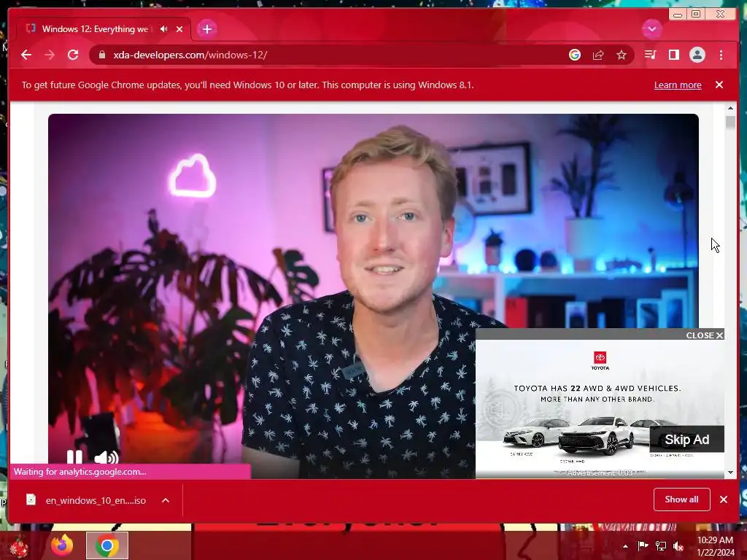This screenshot has width=747, height=560.
Task: Pause the video
Action: [x=74, y=457]
